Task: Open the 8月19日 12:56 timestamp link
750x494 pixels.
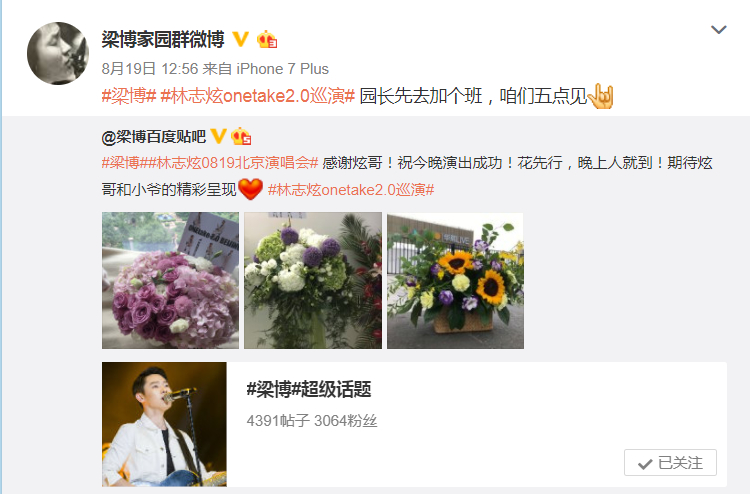Action: point(150,69)
